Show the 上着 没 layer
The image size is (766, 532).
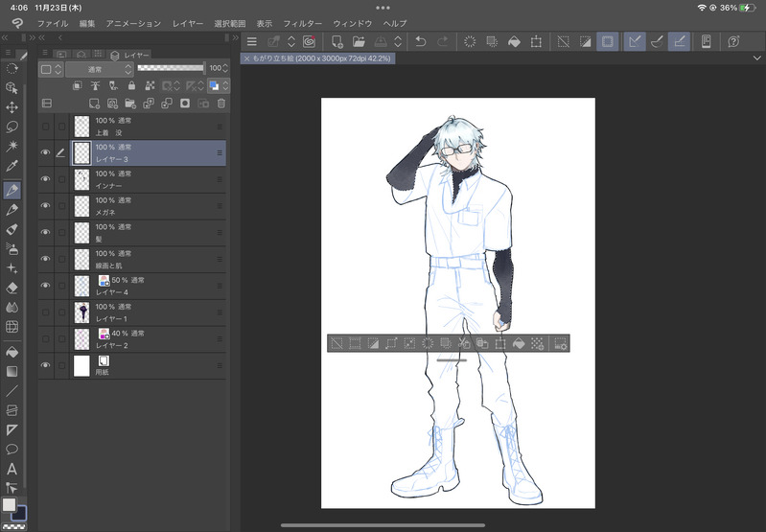tap(45, 126)
